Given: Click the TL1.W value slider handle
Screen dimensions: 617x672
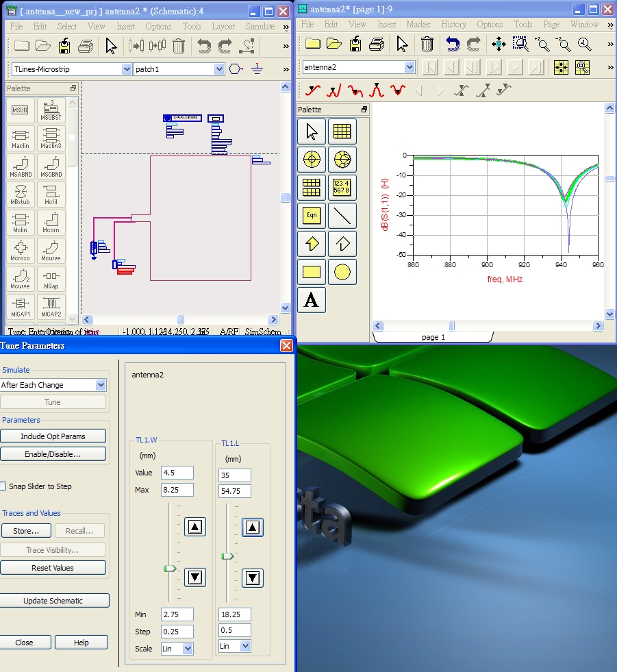Looking at the screenshot, I should pos(170,569).
